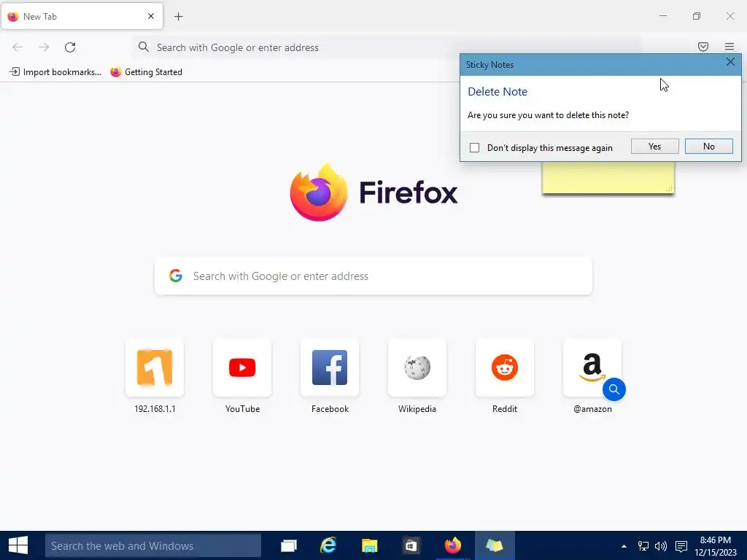Open the volume tray icon

661,546
